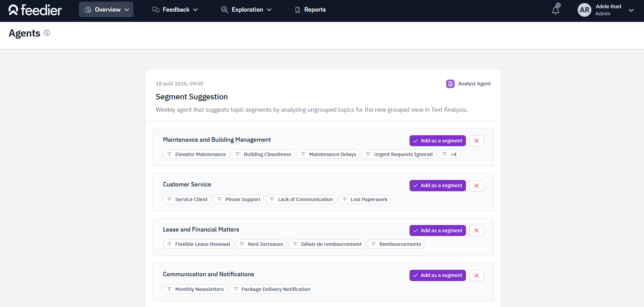Click the Agents info icon

coord(47,33)
